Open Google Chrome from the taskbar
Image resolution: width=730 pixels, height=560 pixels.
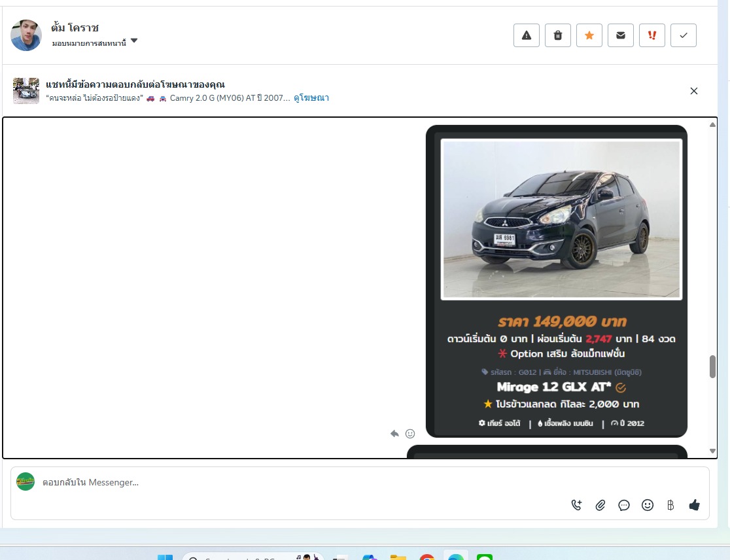pyautogui.click(x=427, y=557)
